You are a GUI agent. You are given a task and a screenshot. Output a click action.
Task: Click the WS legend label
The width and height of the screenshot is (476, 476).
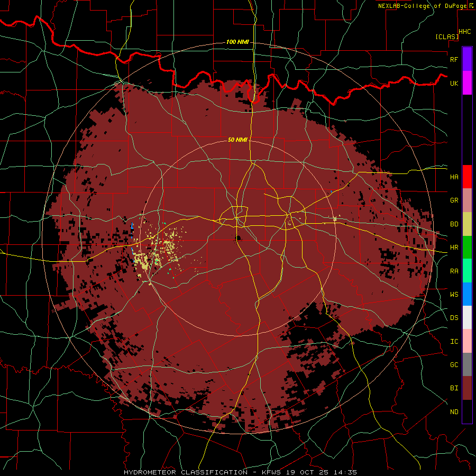coord(454,295)
